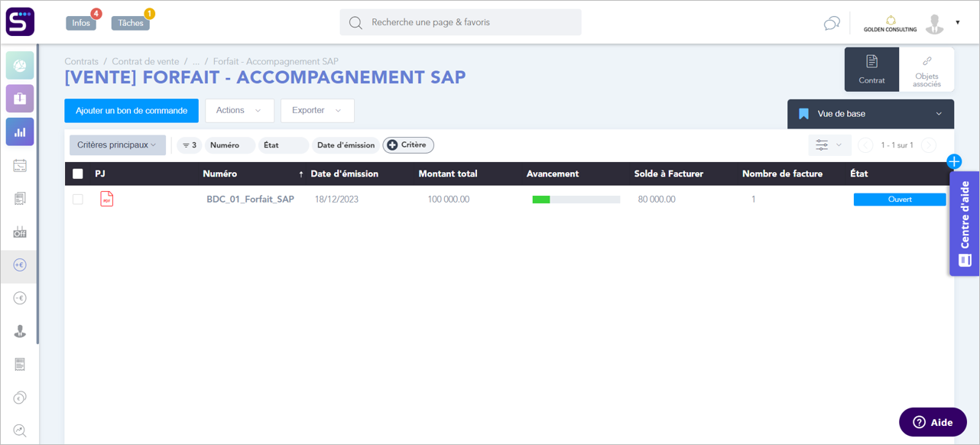Open the user avatar profile

point(934,24)
